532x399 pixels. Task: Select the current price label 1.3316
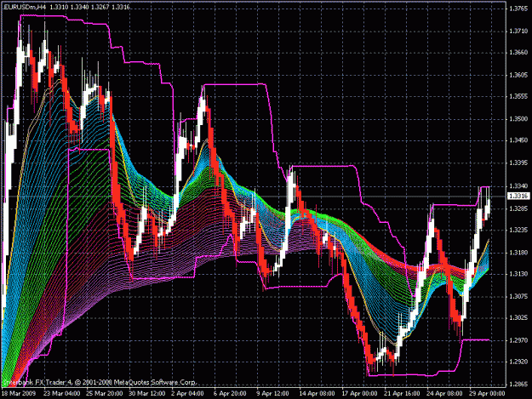518,196
